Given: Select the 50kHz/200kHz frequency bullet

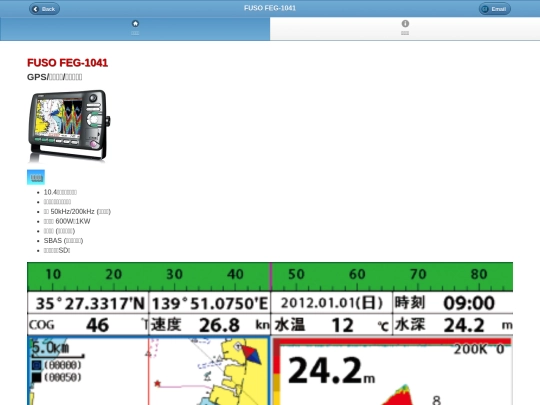Looking at the screenshot, I should click(77, 211).
